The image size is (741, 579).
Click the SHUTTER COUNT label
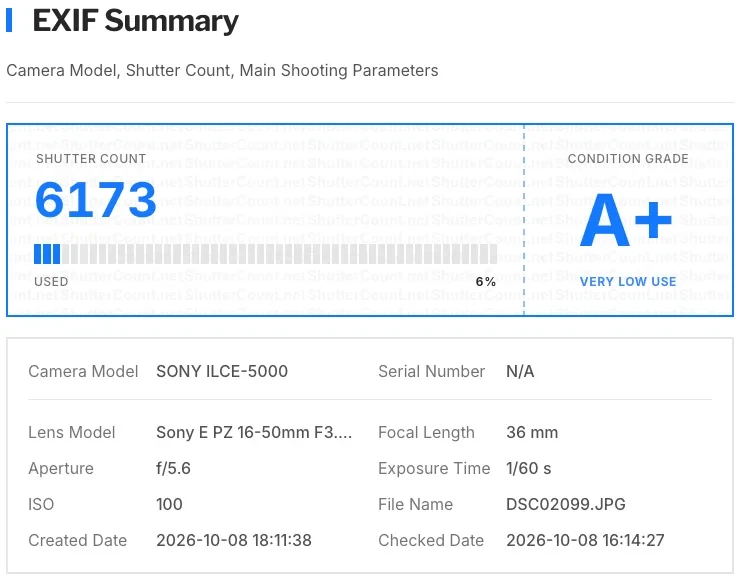(x=91, y=158)
